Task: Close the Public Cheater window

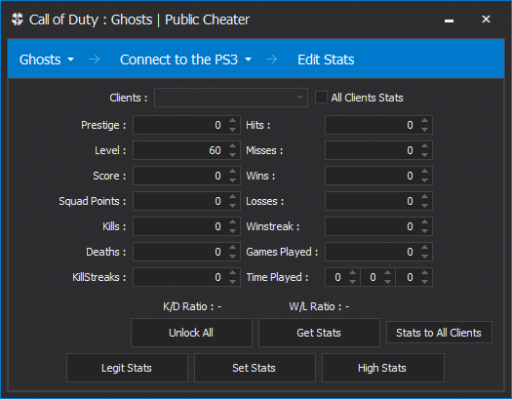Action: tap(486, 19)
